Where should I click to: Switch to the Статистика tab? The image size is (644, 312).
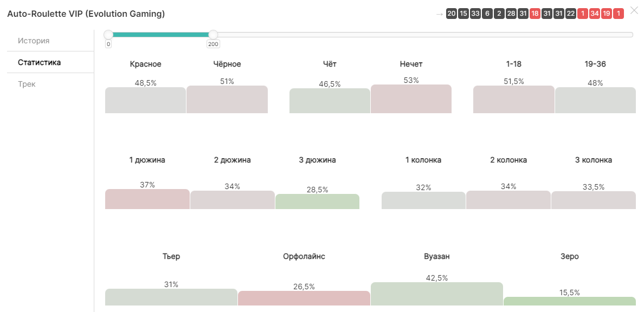(x=39, y=62)
